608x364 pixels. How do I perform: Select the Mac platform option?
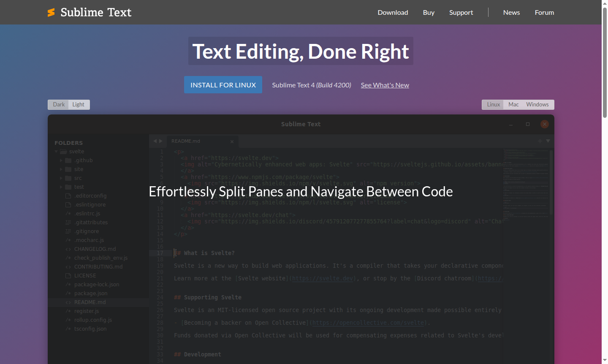[x=513, y=104]
